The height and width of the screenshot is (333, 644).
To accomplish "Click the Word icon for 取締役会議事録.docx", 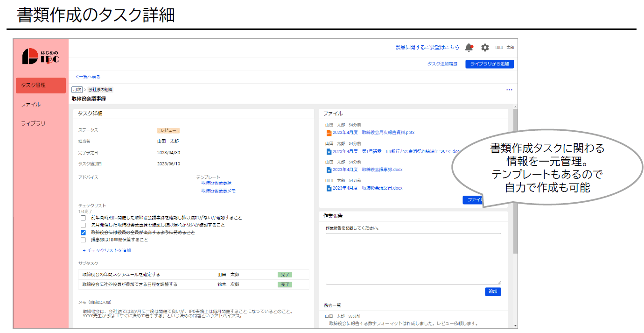I will (x=329, y=170).
